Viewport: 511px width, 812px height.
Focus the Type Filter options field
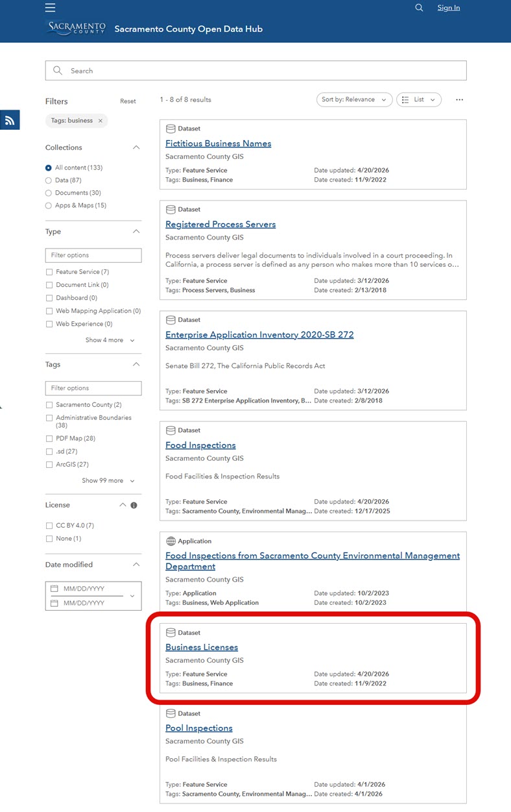(93, 255)
